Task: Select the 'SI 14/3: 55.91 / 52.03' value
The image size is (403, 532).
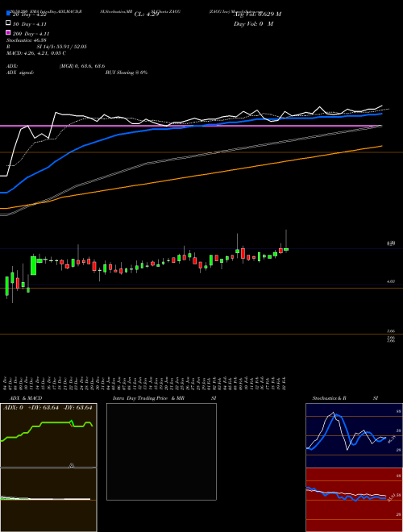Action: tap(62, 47)
